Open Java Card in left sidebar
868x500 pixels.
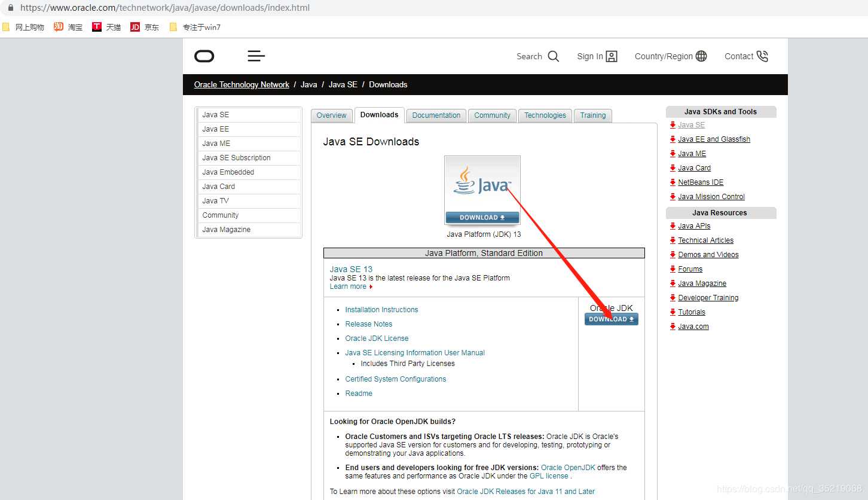pos(249,187)
